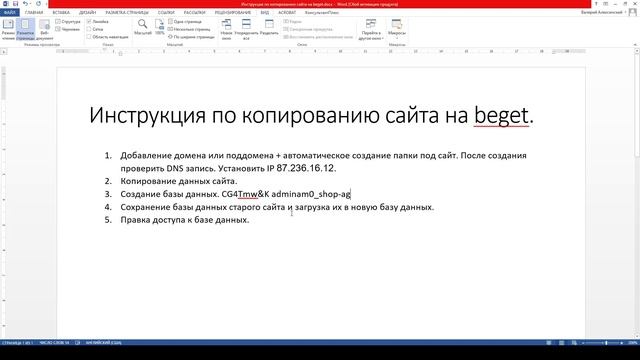
Task: Arrange All windows (Упорядочить все)
Action: click(x=246, y=29)
